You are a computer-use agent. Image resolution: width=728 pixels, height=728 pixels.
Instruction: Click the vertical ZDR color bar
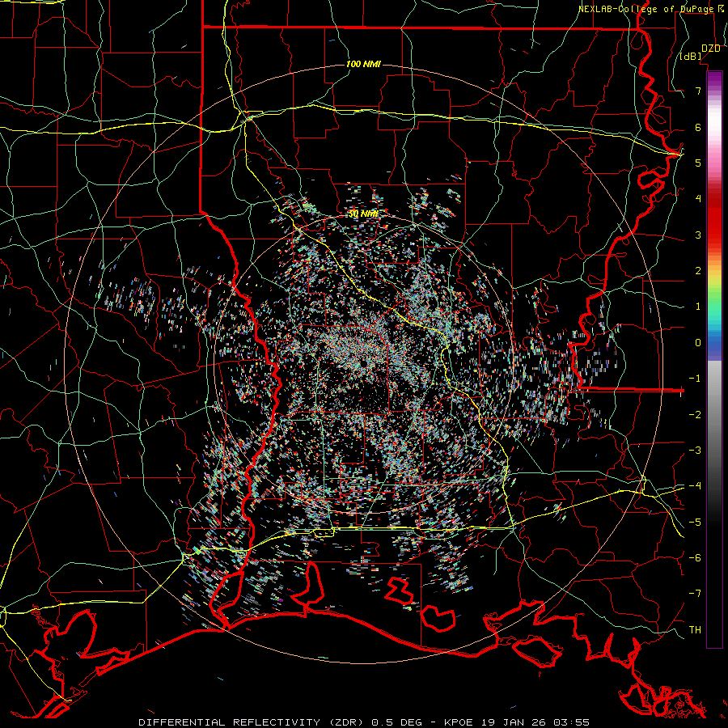pos(714,359)
